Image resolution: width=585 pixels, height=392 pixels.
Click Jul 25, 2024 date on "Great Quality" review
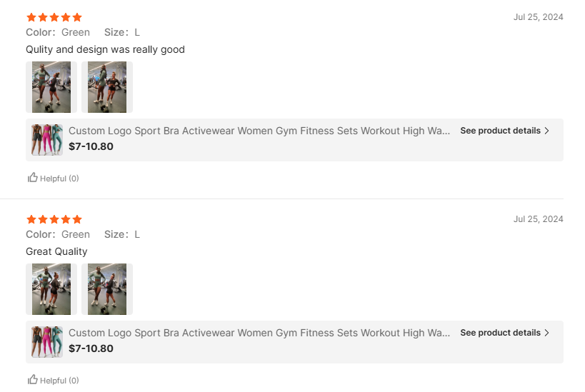[x=538, y=219]
